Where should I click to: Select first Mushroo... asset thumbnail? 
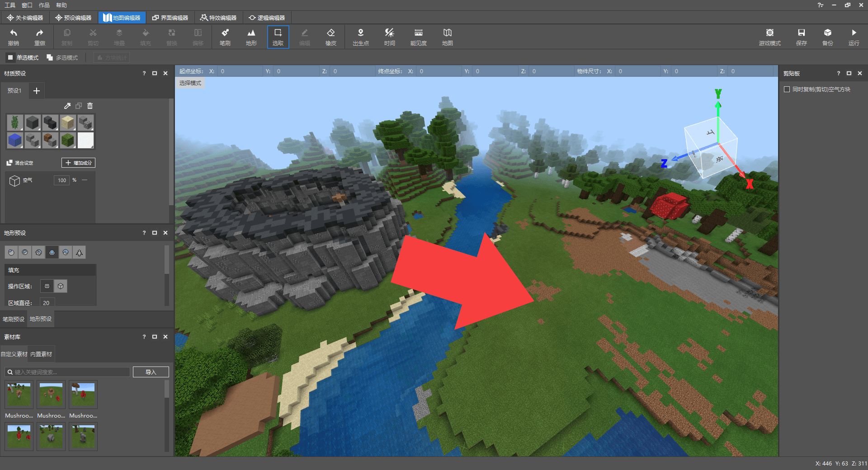[x=19, y=395]
